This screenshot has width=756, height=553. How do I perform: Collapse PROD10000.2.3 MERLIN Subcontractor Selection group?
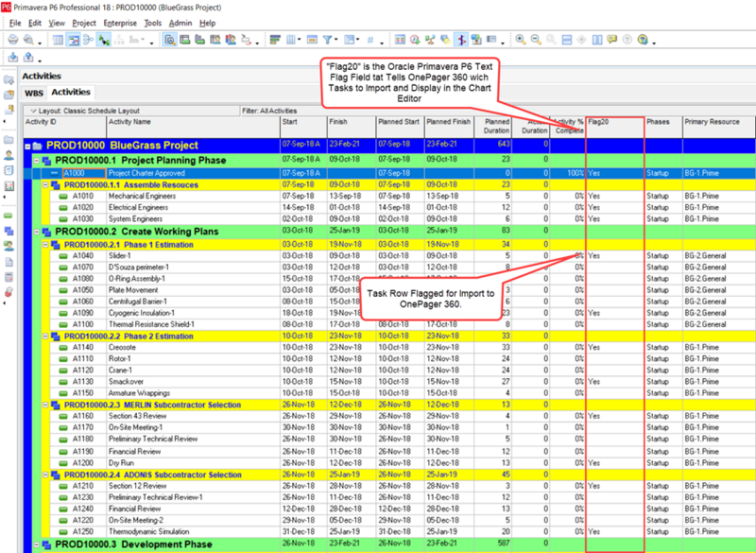(x=45, y=405)
